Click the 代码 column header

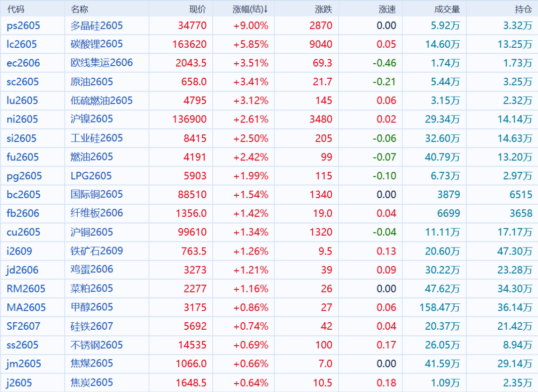pyautogui.click(x=15, y=9)
